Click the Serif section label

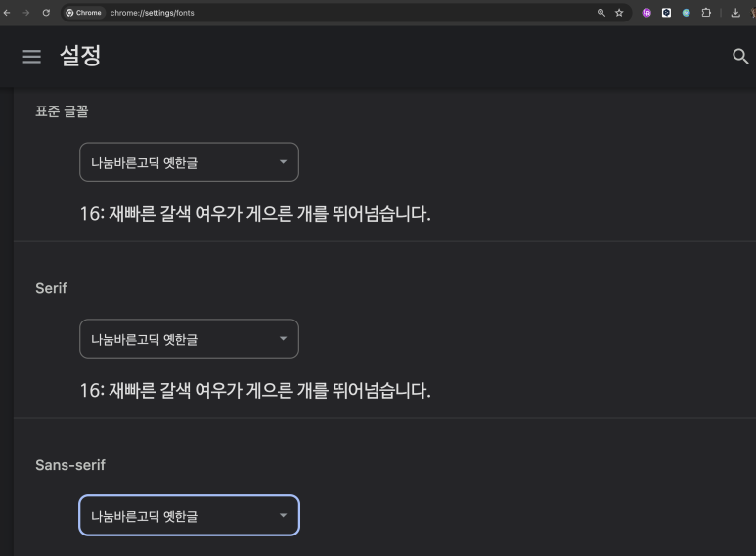[51, 288]
